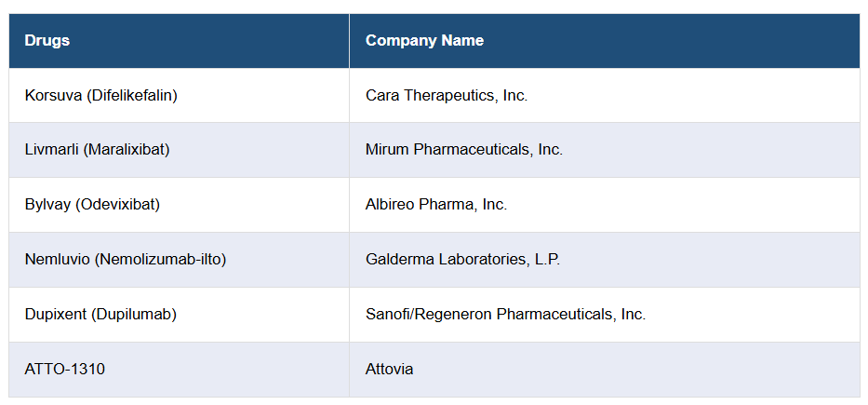Screen dimensions: 868x405
Task: Select Mirum Pharmaceuticals, Inc. company cell
Action: pos(464,149)
